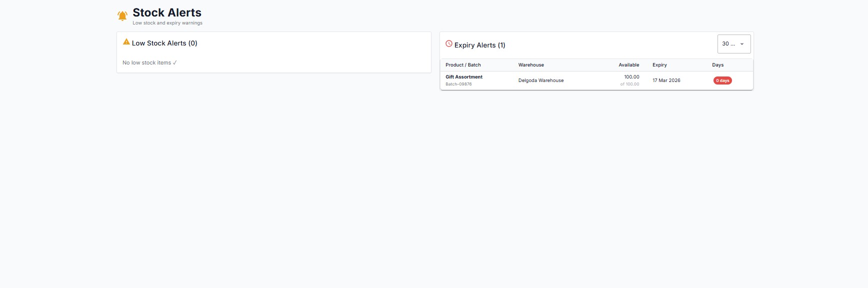
Task: Click the Expiry column header
Action: [x=659, y=65]
